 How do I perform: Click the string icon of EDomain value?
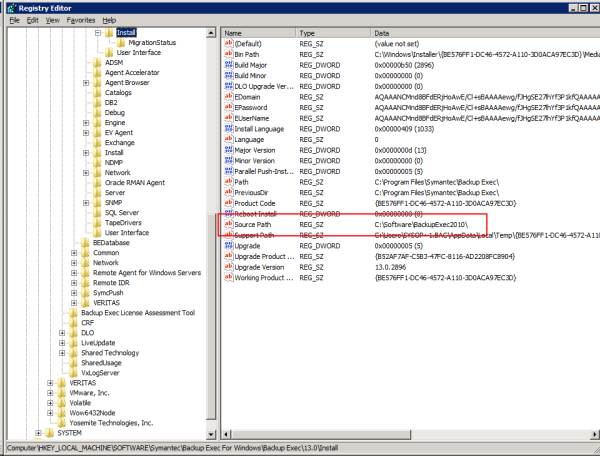(x=228, y=97)
